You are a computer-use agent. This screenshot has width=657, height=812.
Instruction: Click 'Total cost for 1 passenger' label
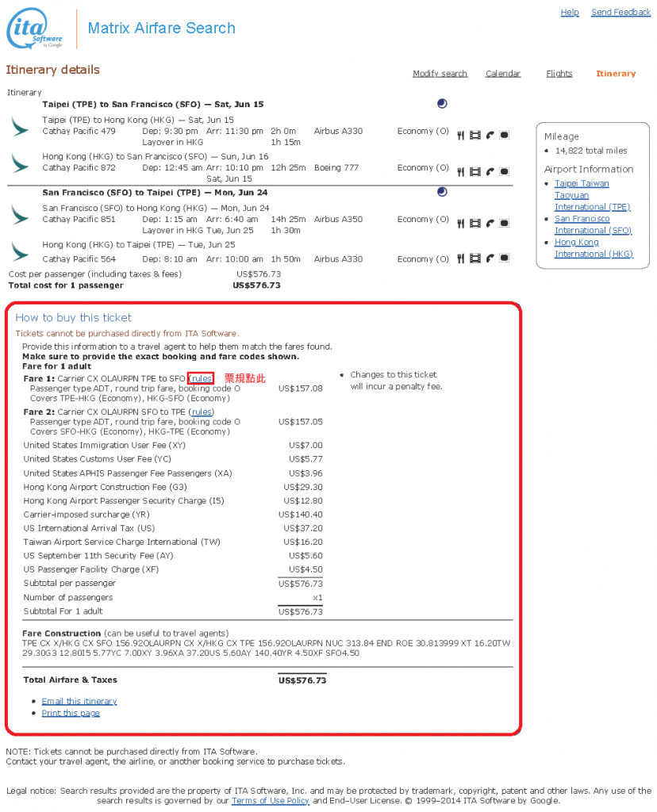[x=67, y=285]
